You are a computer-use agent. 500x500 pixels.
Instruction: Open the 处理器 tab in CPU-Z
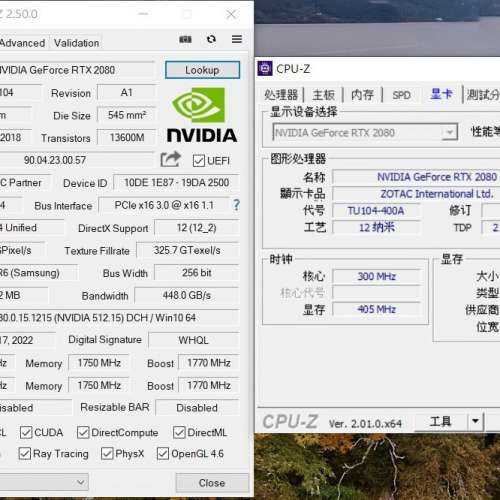point(281,95)
